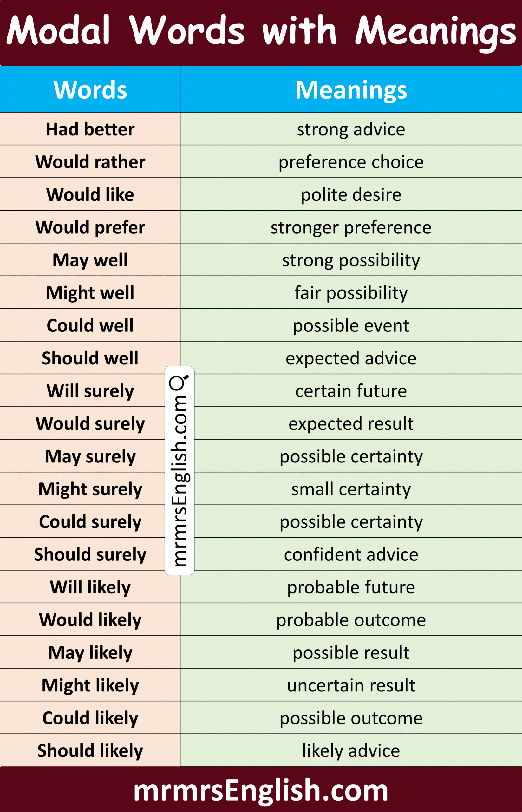Click the "small certainty" meaning
The height and width of the screenshot is (812, 522).
click(x=351, y=489)
